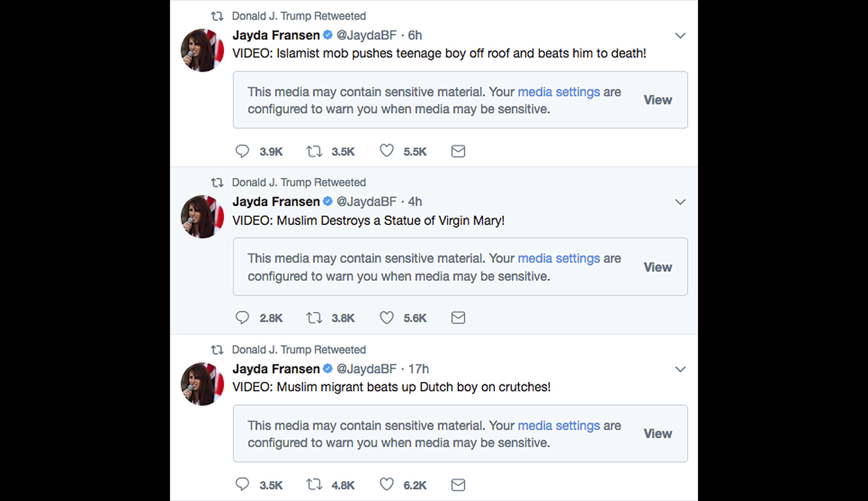Open the more options chevron on 6h tweet
The height and width of the screenshot is (501, 868).
click(x=680, y=36)
